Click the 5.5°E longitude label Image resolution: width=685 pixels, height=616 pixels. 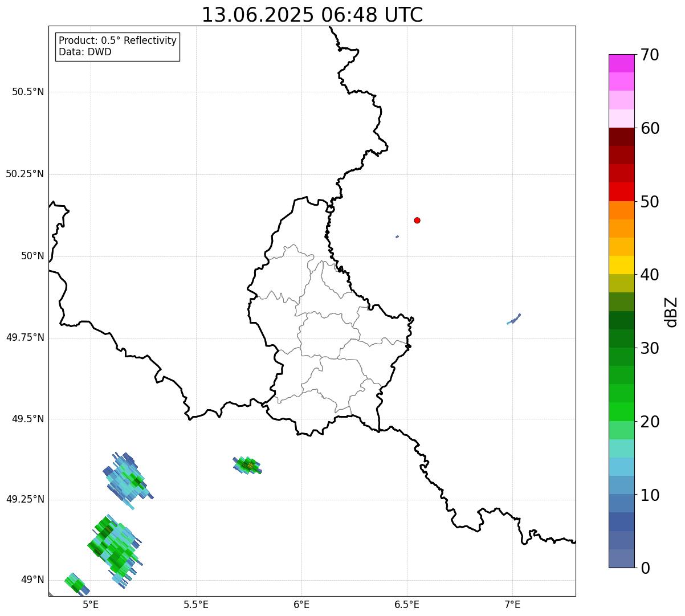click(196, 605)
